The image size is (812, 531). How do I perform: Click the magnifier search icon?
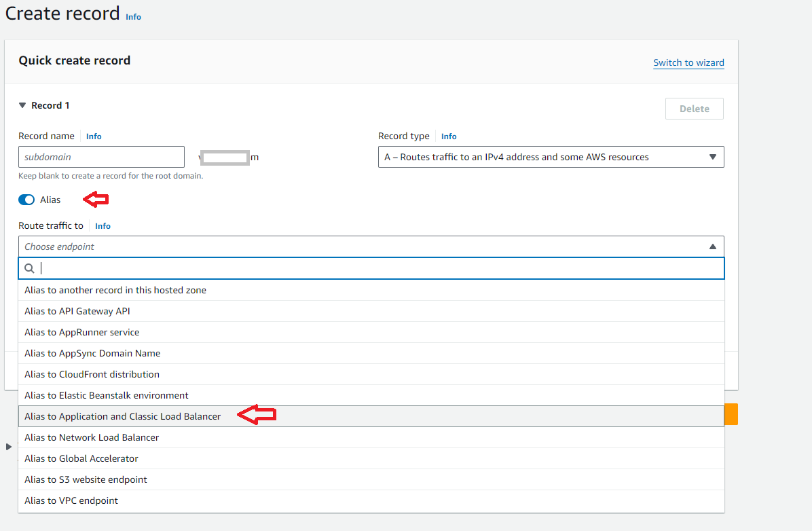coord(30,268)
